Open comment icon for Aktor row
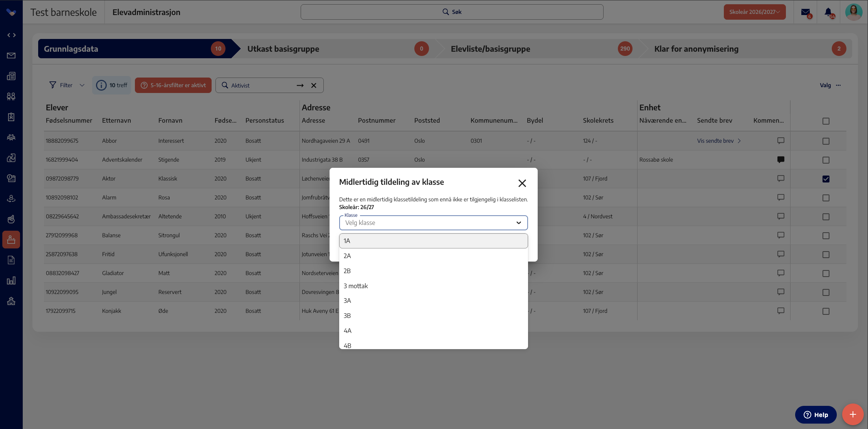 point(781,179)
